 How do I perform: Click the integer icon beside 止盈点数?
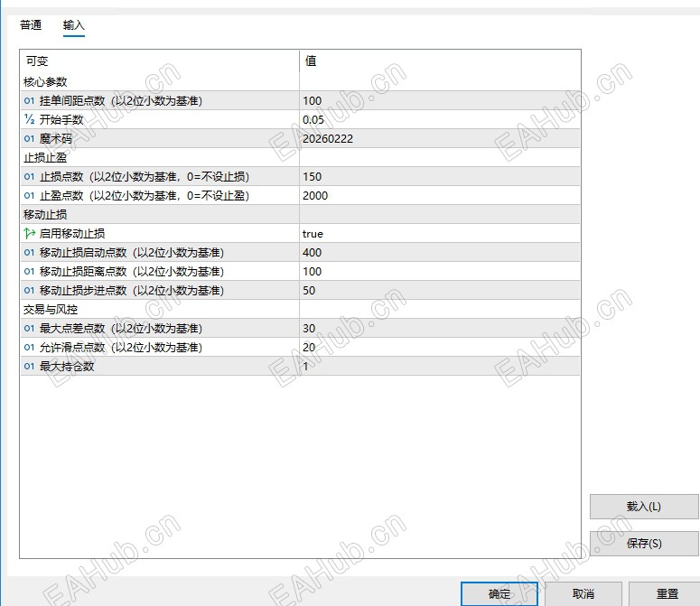coord(29,195)
